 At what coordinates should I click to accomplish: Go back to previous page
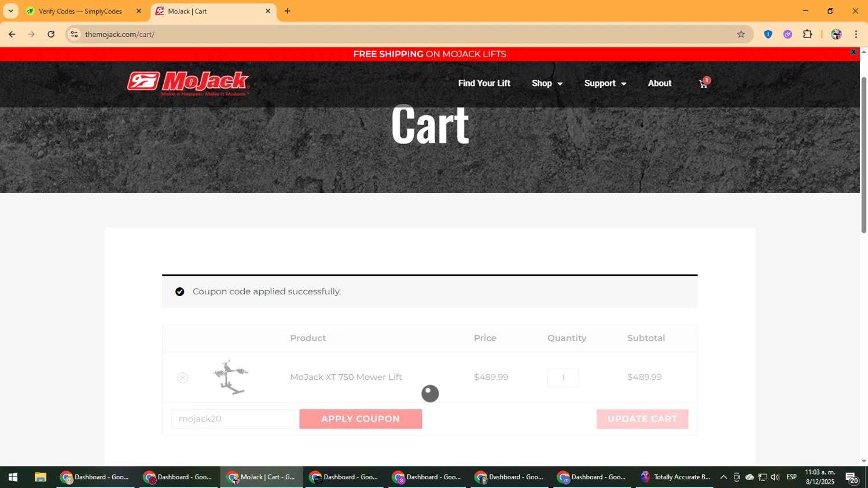coord(12,34)
